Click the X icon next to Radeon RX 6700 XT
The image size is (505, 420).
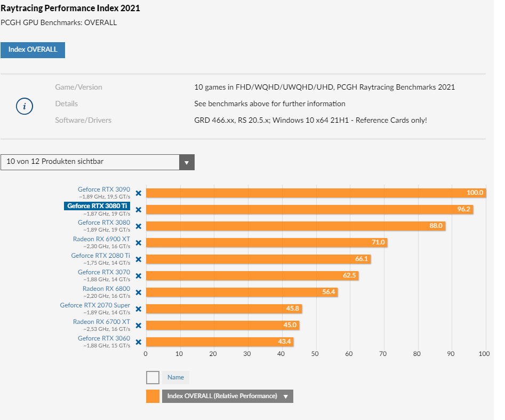click(139, 326)
